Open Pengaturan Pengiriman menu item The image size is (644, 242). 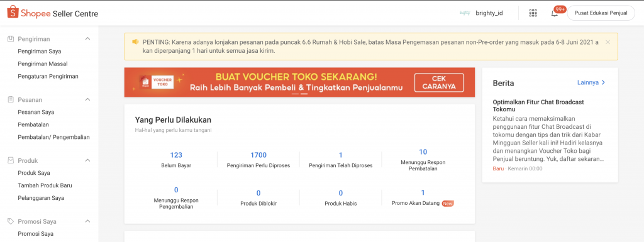pyautogui.click(x=48, y=76)
